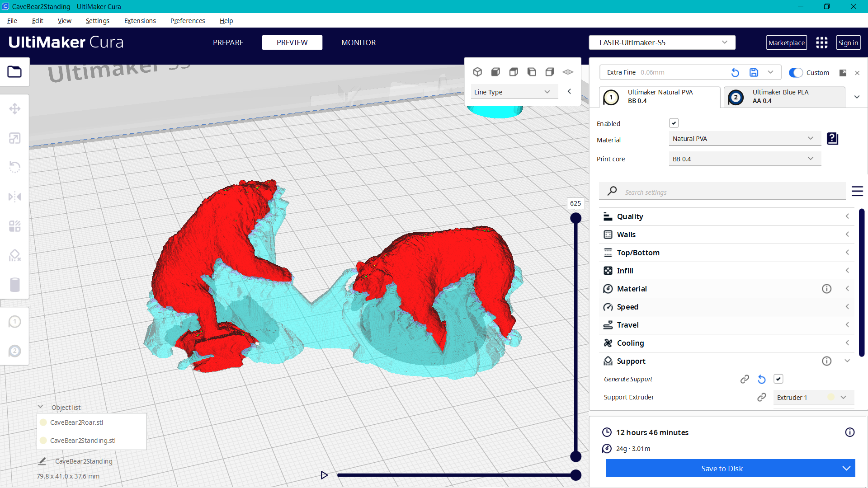The image size is (868, 488).
Task: Open the Support Extruder dropdown
Action: [812, 397]
